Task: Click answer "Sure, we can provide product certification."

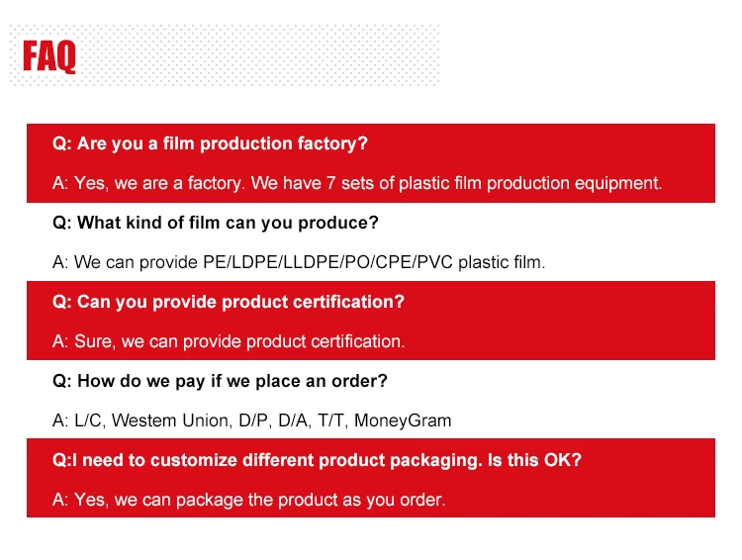Action: click(x=229, y=341)
